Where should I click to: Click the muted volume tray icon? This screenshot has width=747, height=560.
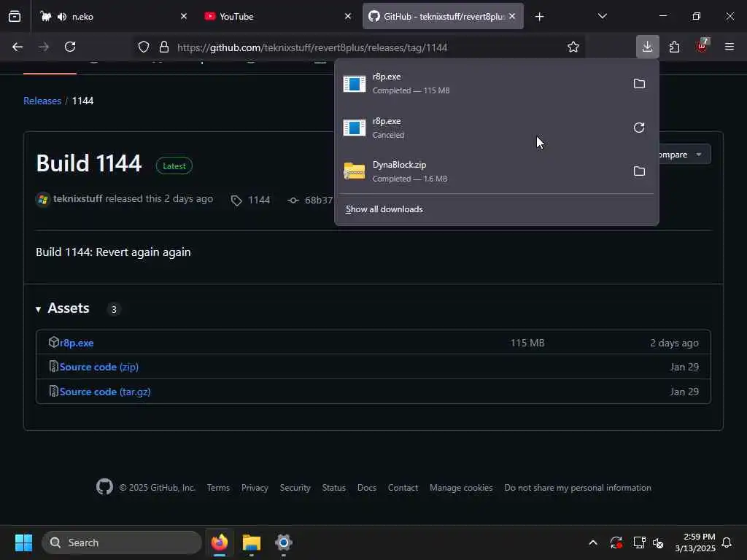tap(658, 542)
